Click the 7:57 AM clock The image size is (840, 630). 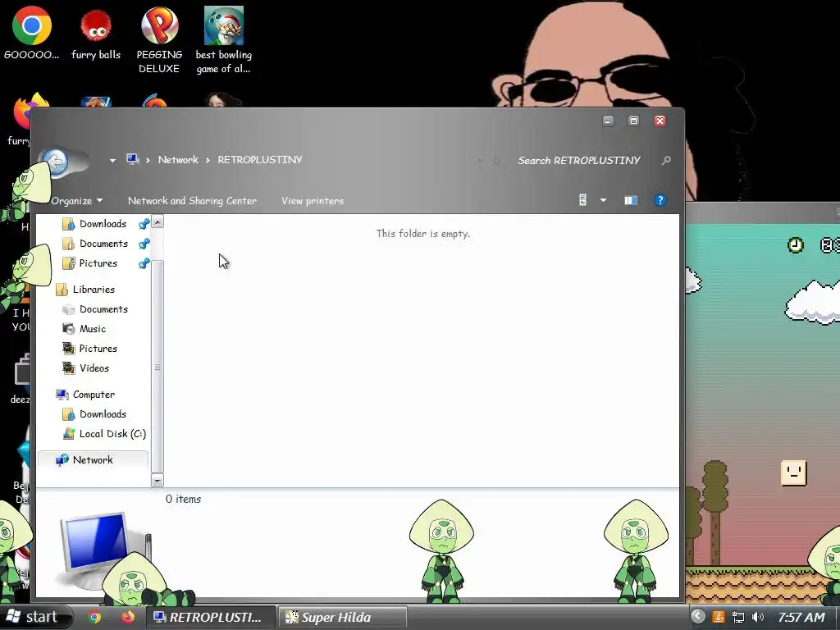(801, 617)
